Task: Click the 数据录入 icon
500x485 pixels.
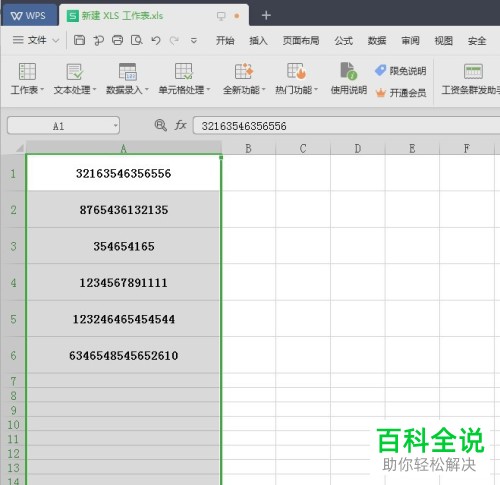Action: click(x=128, y=71)
